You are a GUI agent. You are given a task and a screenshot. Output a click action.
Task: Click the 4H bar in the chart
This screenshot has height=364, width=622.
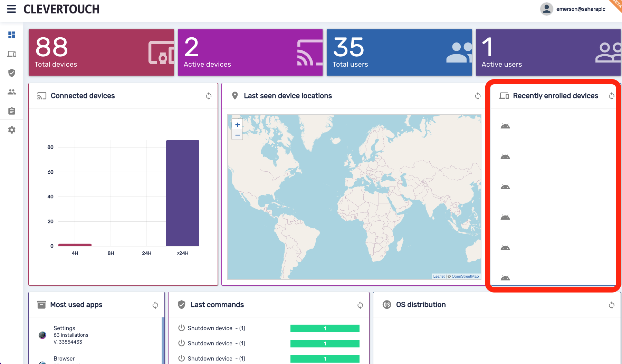tap(75, 245)
